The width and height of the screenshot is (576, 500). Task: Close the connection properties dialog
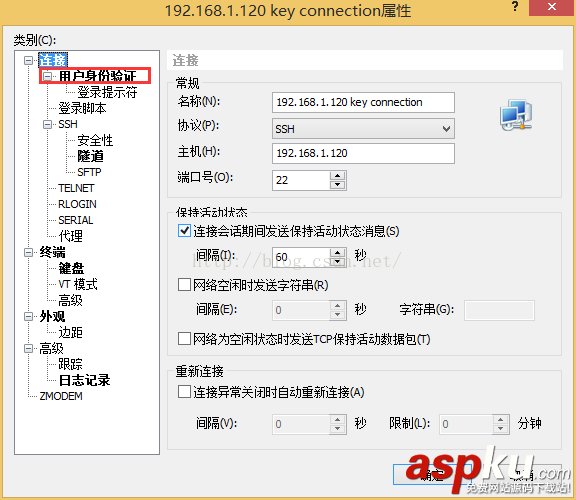(551, 7)
